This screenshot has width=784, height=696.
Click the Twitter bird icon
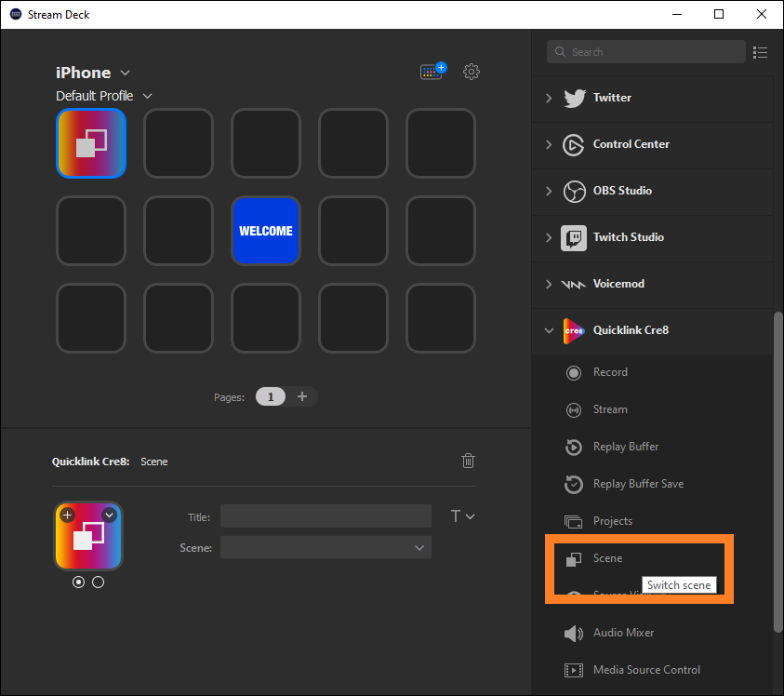click(x=574, y=98)
